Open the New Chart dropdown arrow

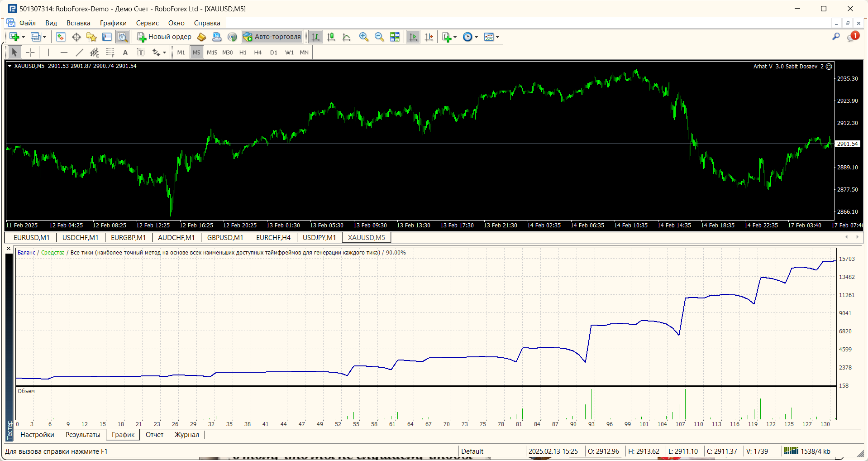pyautogui.click(x=23, y=37)
